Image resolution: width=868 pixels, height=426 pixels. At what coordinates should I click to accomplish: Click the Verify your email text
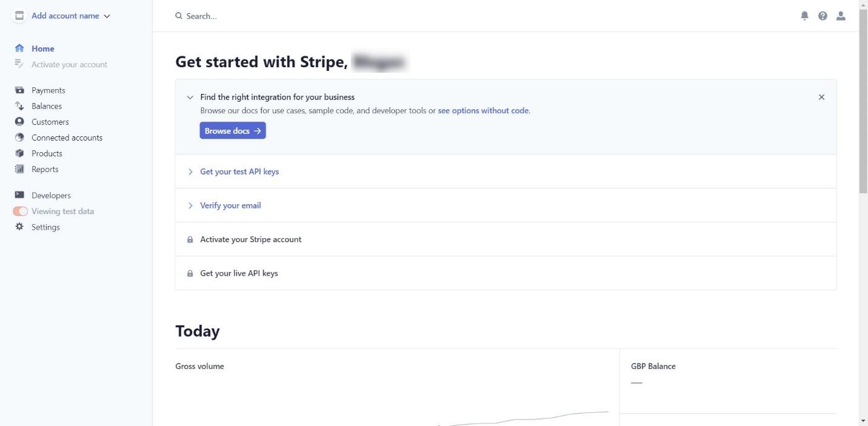(x=230, y=205)
